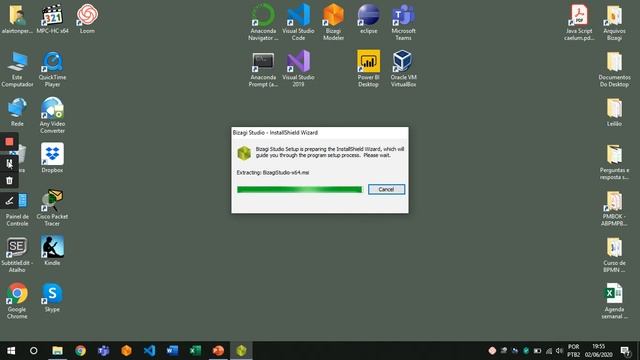Switch to Word on the taskbar
The height and width of the screenshot is (360, 640).
(x=172, y=351)
